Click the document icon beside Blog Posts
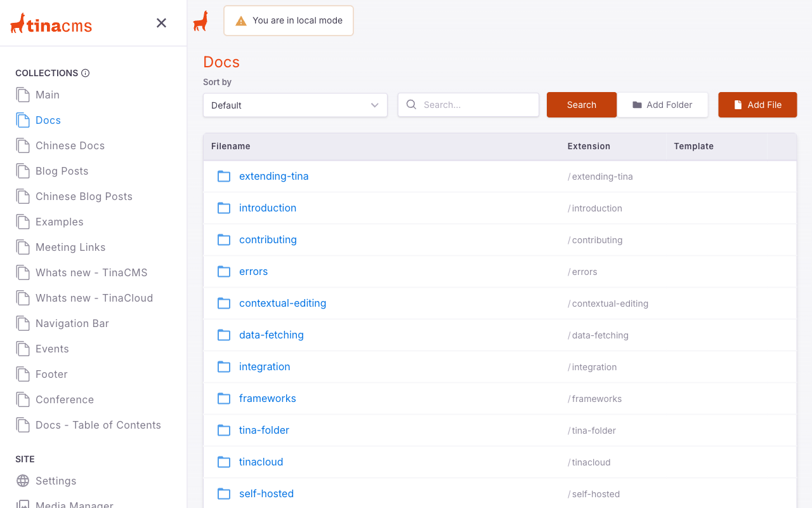Image resolution: width=812 pixels, height=508 pixels. point(23,171)
